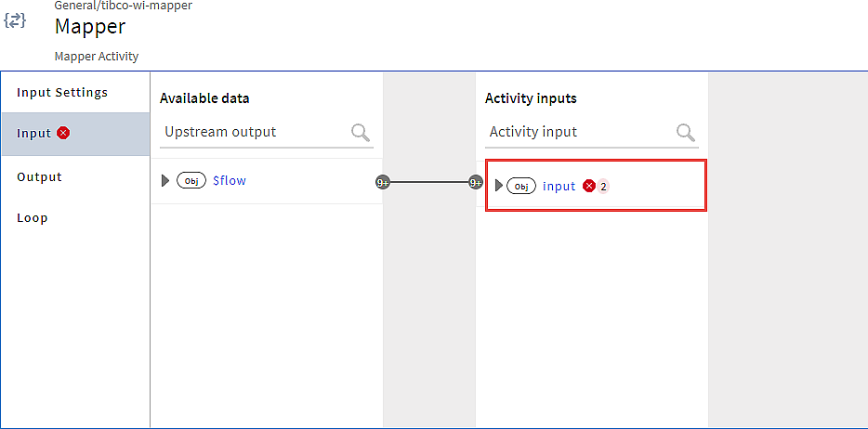Click the red error icon next to input
The image size is (868, 429).
click(x=589, y=187)
